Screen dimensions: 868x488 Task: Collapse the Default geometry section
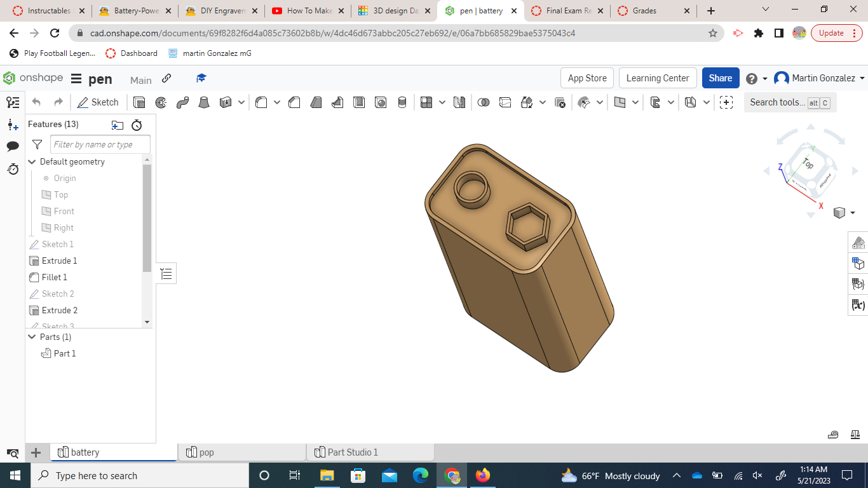click(x=32, y=161)
